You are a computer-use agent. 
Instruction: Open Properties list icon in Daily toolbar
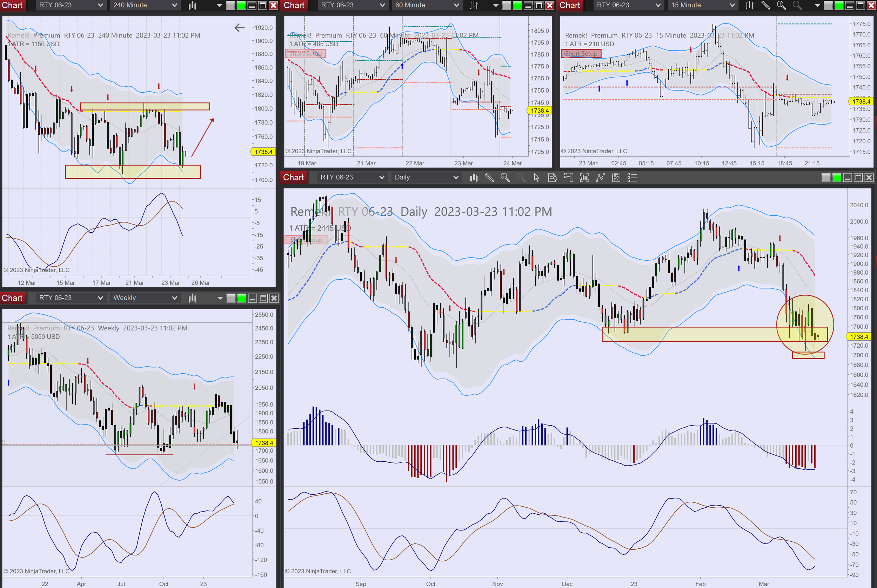[x=632, y=178]
